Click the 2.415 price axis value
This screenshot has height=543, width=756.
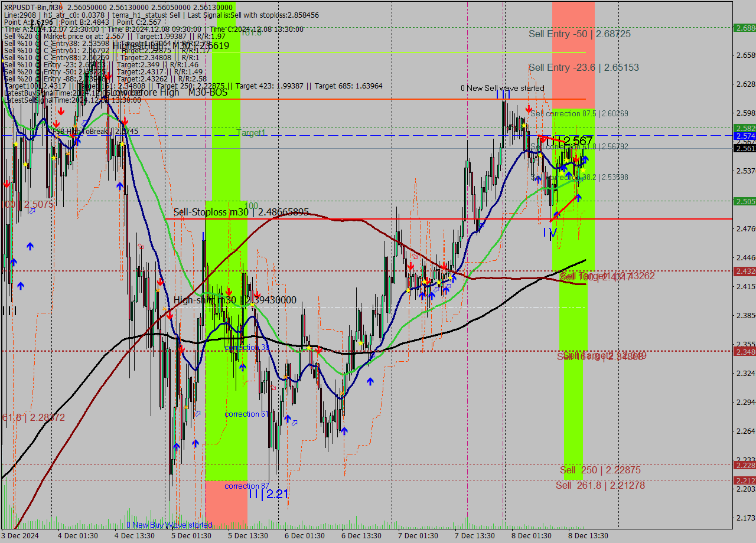coord(746,286)
